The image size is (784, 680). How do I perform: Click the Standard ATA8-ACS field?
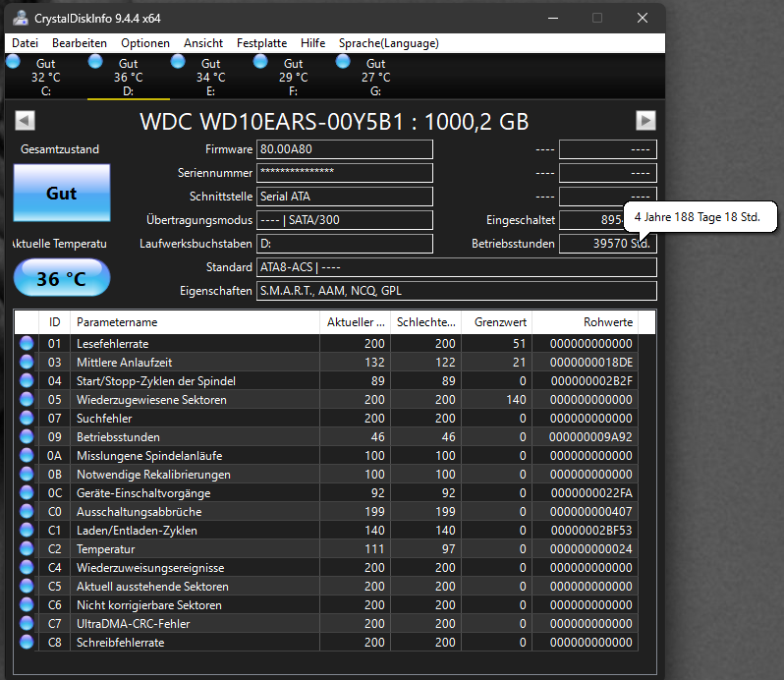click(x=457, y=267)
